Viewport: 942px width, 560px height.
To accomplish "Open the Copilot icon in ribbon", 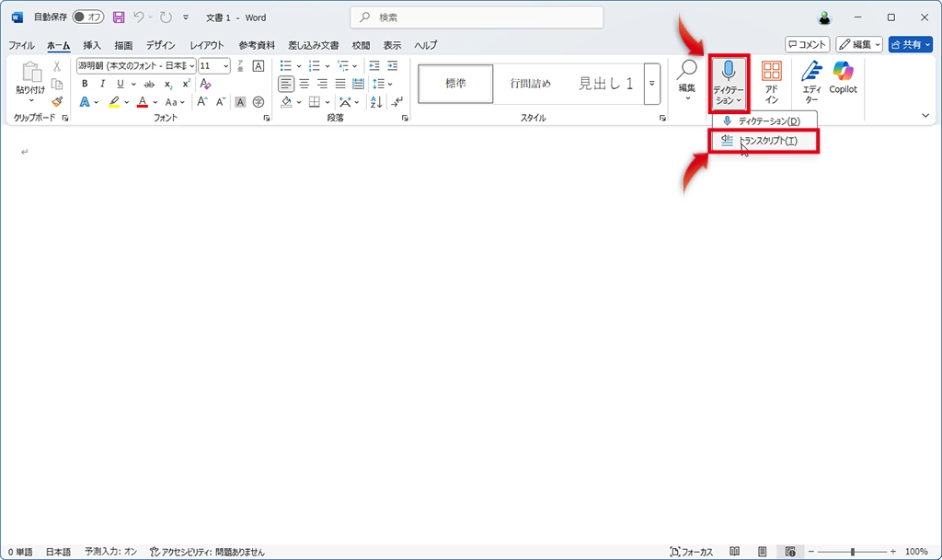I will coord(843,77).
